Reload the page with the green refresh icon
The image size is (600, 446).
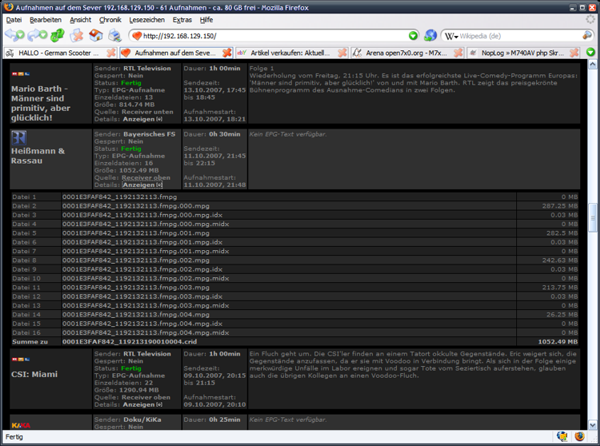pos(57,36)
